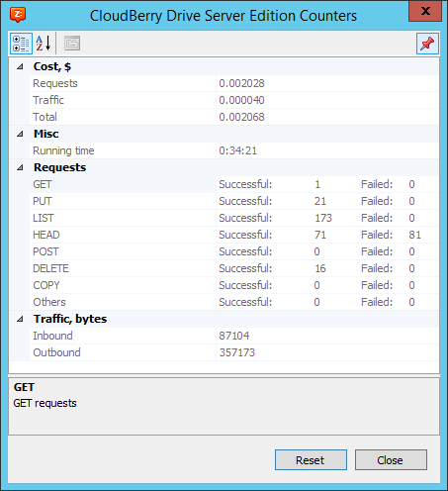Select the Cost Requests row

click(x=233, y=83)
